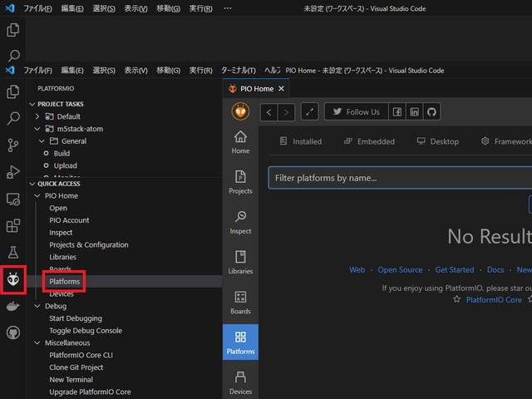532x399 pixels.
Task: Open ファイル(F) menu in the front window
Action: (37, 70)
